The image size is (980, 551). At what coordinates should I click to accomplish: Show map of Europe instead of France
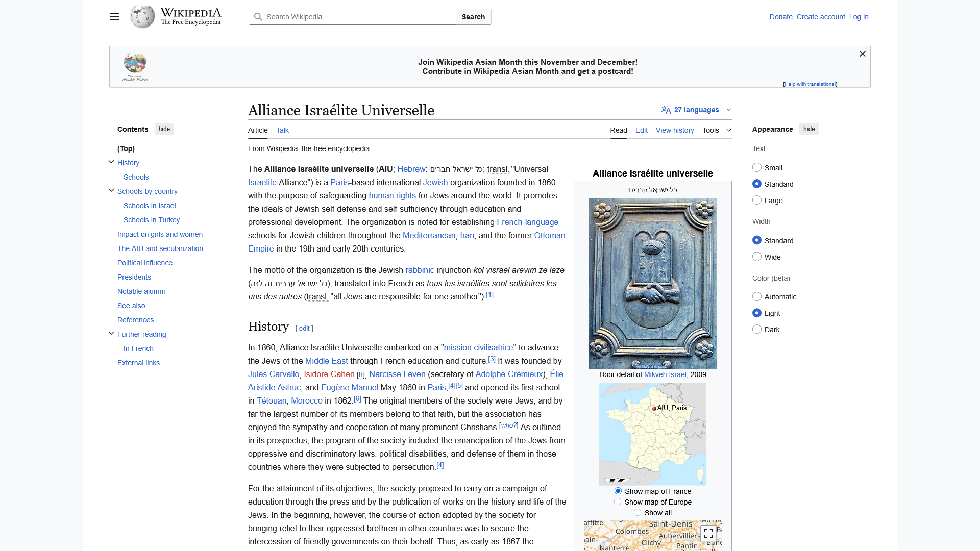pos(618,502)
